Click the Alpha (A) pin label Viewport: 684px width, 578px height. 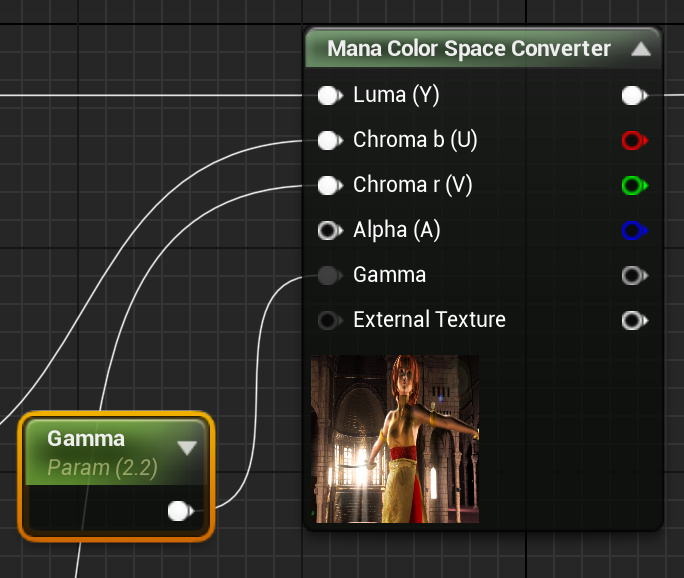tap(397, 230)
